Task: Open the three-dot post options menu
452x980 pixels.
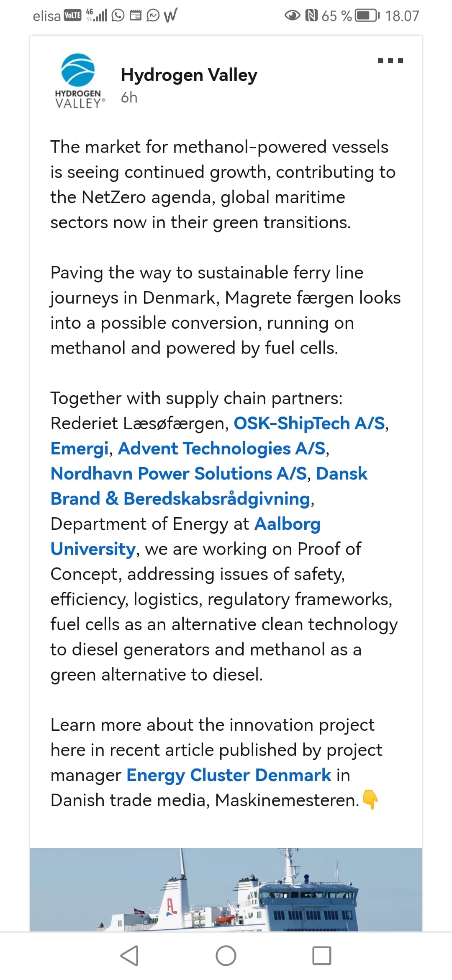Action: tap(390, 61)
